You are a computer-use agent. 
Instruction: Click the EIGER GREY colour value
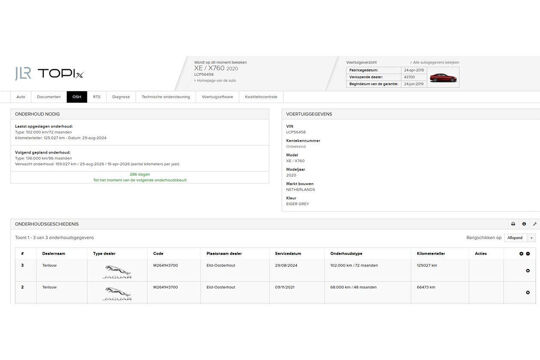(297, 204)
